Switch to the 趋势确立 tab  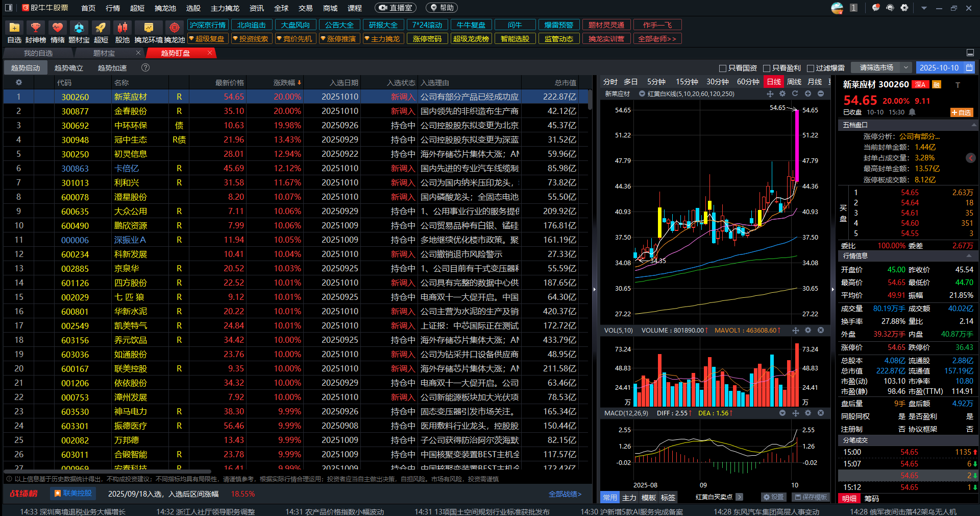[x=69, y=68]
